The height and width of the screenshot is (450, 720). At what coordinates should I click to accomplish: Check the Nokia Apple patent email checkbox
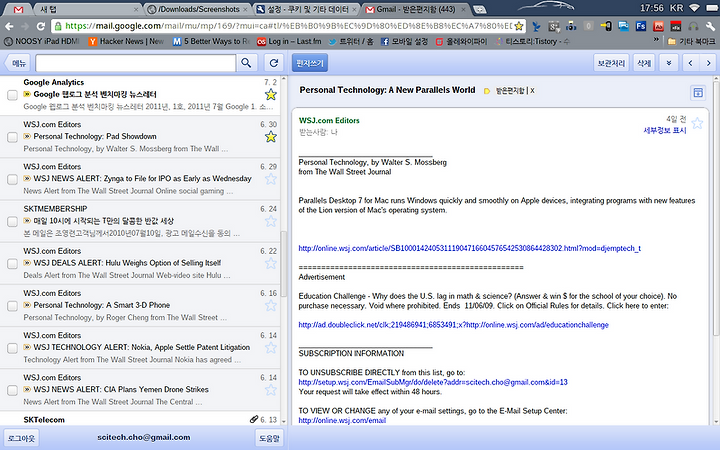(12, 348)
